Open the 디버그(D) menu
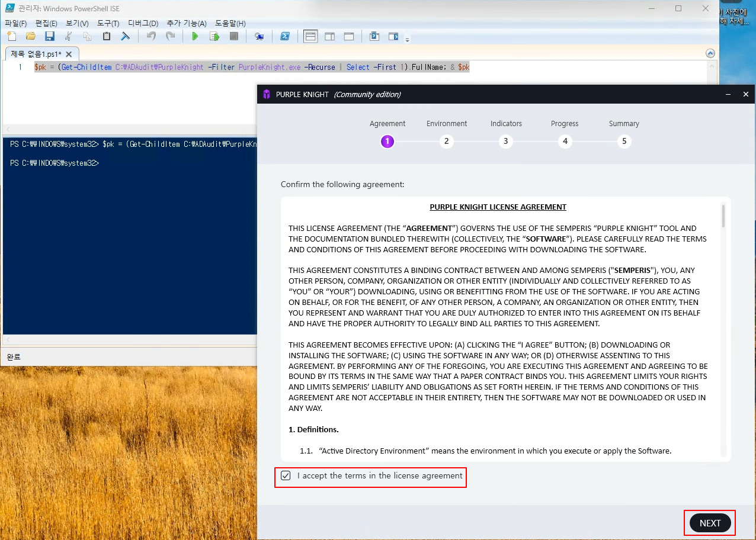 (x=143, y=23)
